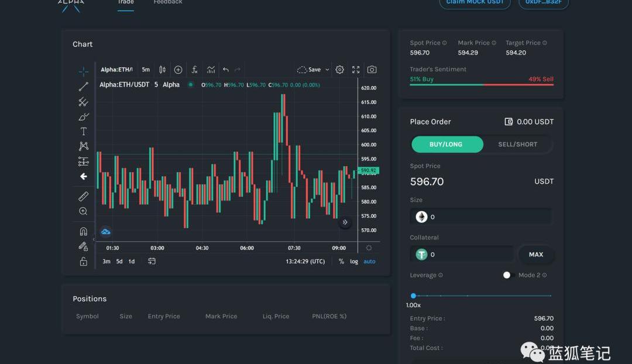Toggle log scale on chart
This screenshot has width=632, height=364.
[x=354, y=261]
